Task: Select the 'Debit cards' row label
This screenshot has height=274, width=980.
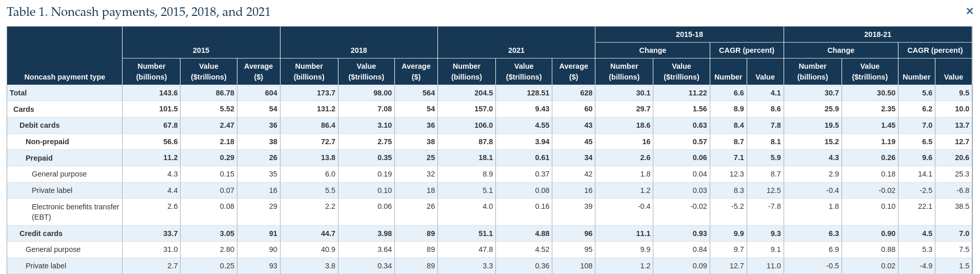Action: (39, 125)
